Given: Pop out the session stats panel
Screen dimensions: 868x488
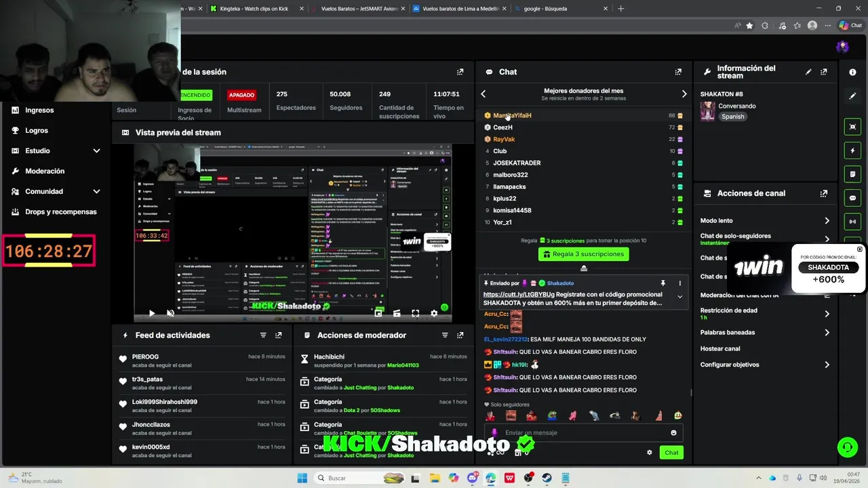Looking at the screenshot, I should [x=460, y=72].
